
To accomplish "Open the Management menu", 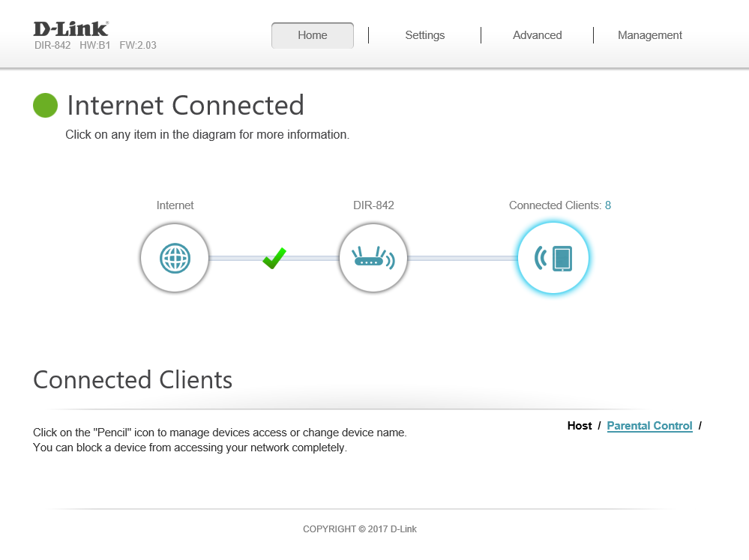I will 649,35.
